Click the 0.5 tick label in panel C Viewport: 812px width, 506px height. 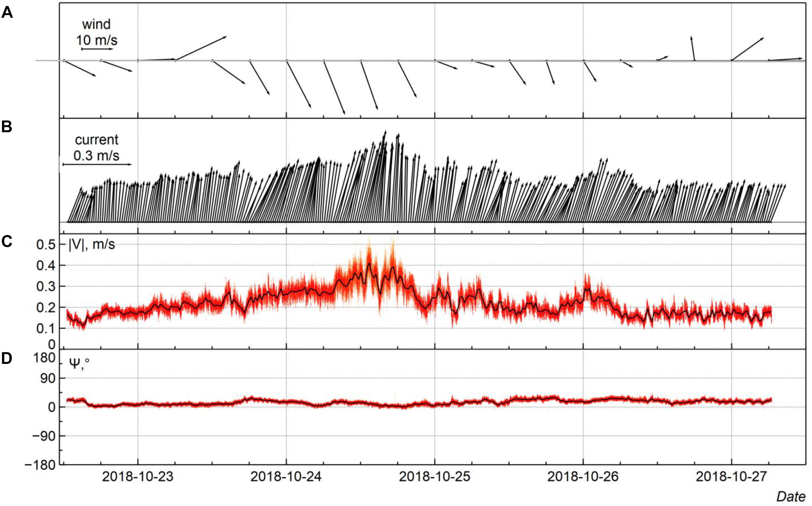click(x=46, y=245)
